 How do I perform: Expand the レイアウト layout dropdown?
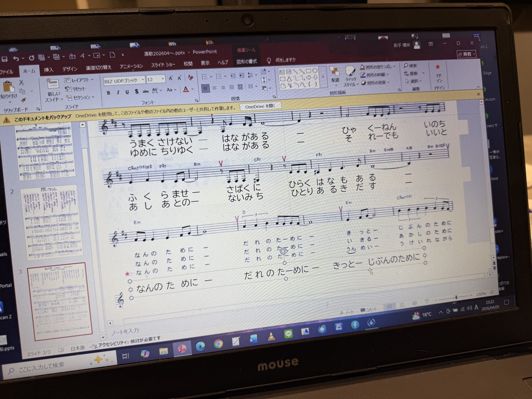(x=92, y=79)
